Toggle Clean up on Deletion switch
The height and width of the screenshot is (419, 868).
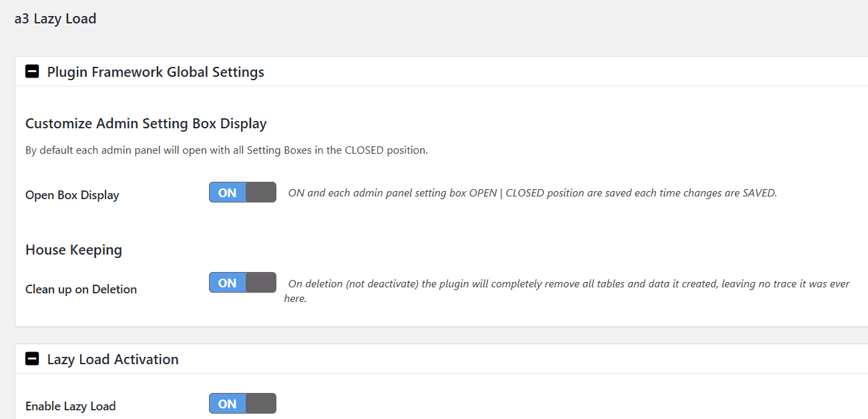point(242,283)
